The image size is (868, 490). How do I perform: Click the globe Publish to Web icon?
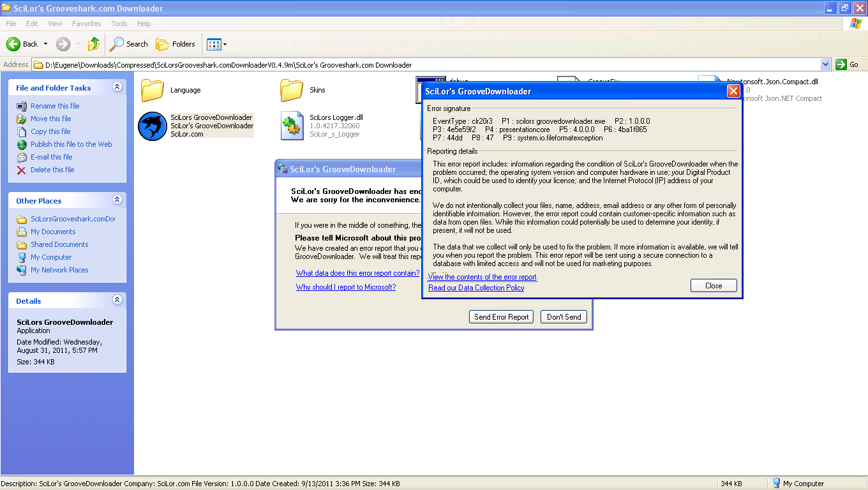[22, 144]
